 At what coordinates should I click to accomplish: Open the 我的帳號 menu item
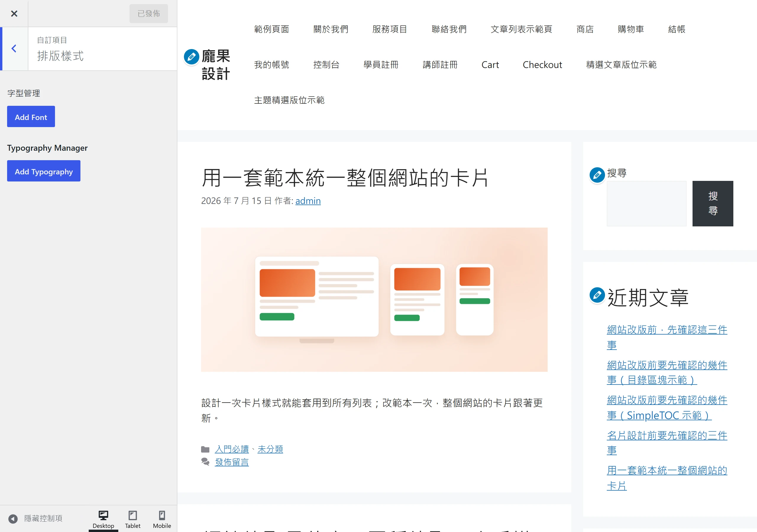[x=272, y=65]
